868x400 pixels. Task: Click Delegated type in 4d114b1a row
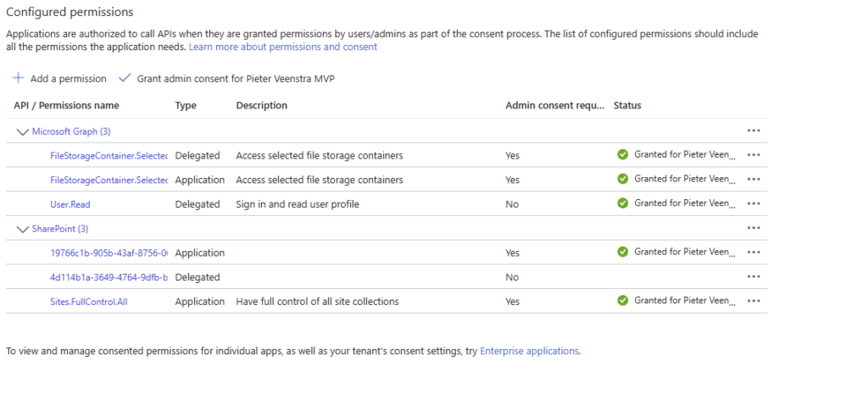tap(198, 278)
